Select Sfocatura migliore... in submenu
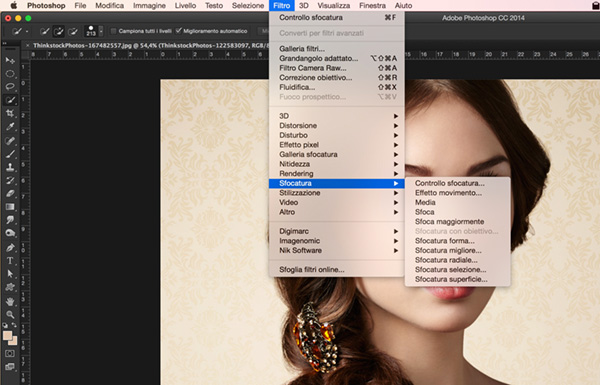This screenshot has width=600, height=385. [x=458, y=250]
